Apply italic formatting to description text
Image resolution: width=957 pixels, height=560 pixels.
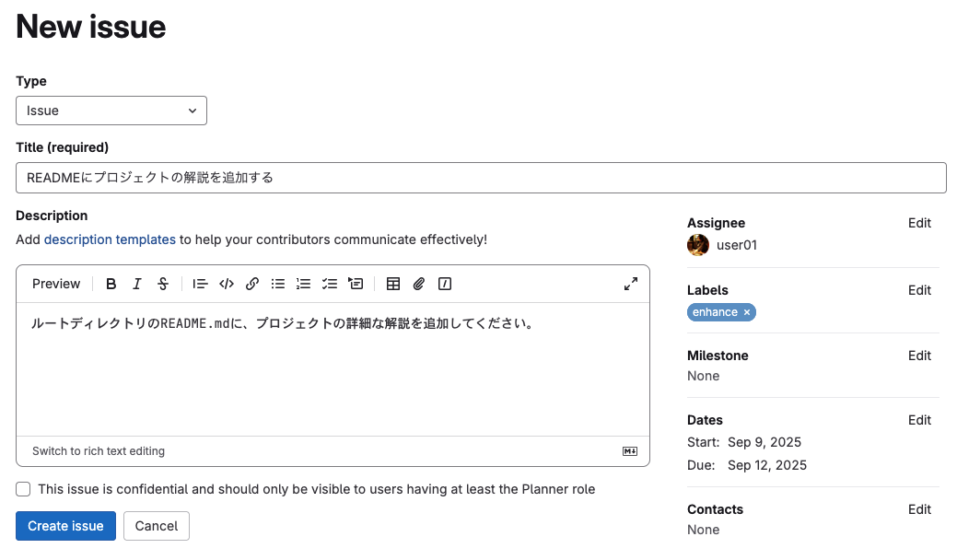[137, 284]
